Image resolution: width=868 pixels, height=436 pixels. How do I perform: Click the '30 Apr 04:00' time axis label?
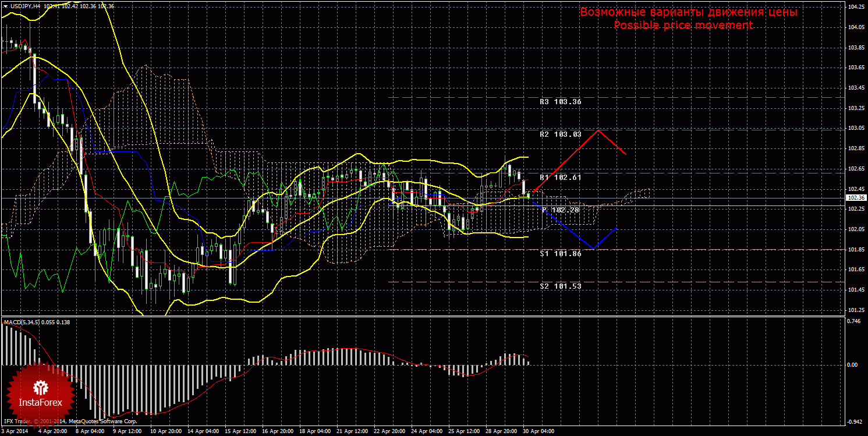(539, 432)
